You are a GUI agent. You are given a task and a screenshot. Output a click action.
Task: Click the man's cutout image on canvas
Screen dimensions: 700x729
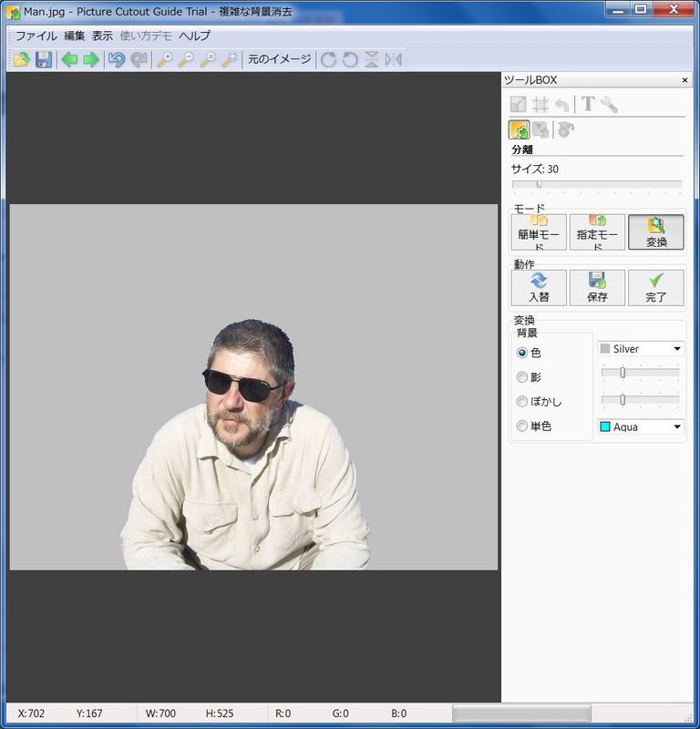tap(245, 447)
